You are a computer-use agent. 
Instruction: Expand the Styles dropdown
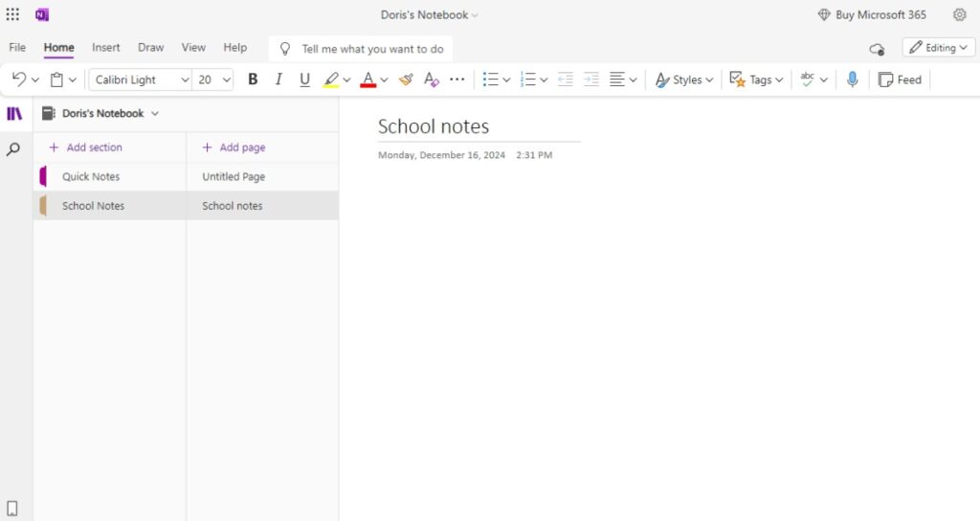pyautogui.click(x=684, y=79)
